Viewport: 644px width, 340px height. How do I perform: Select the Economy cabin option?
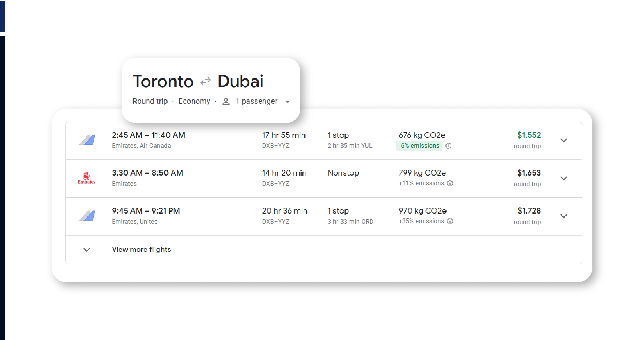tap(194, 101)
